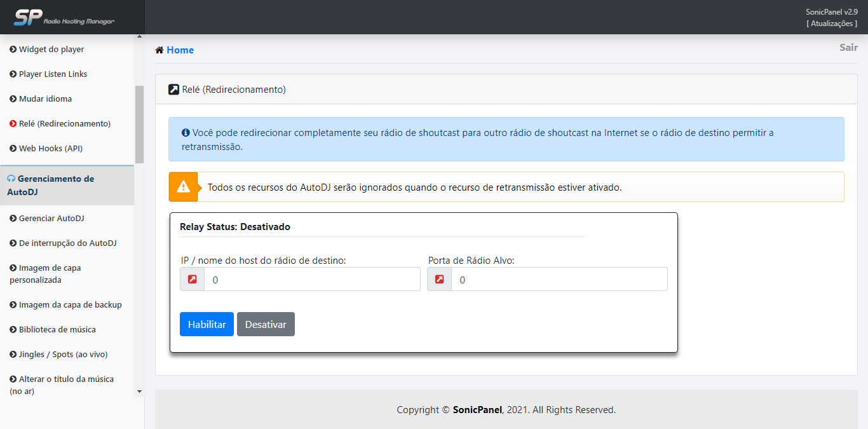Click the sidebar scrollbar up arrow
The width and height of the screenshot is (868, 429).
pyautogui.click(x=140, y=37)
